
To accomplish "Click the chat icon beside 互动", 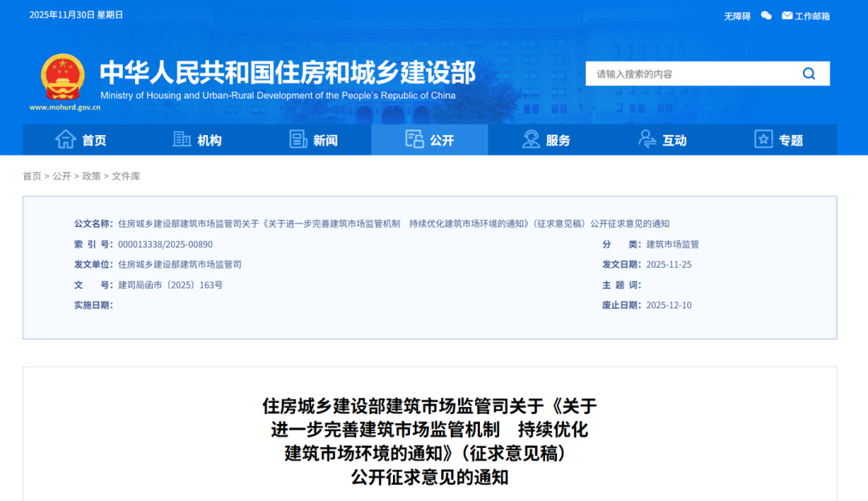I will point(647,139).
